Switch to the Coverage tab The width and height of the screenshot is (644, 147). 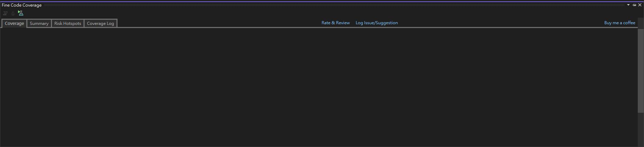click(14, 23)
